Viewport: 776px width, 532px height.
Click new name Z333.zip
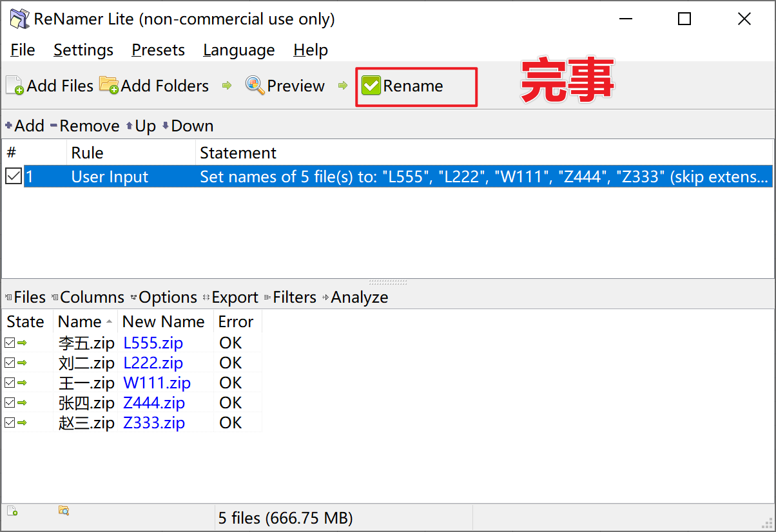[154, 423]
